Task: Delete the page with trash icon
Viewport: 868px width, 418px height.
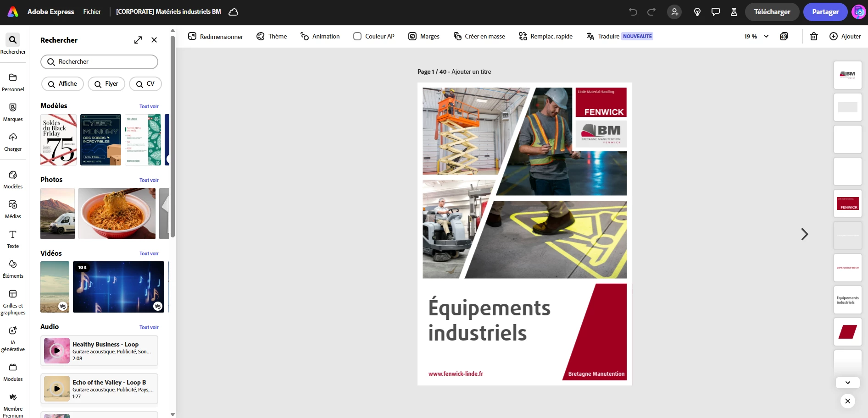Action: pos(814,36)
